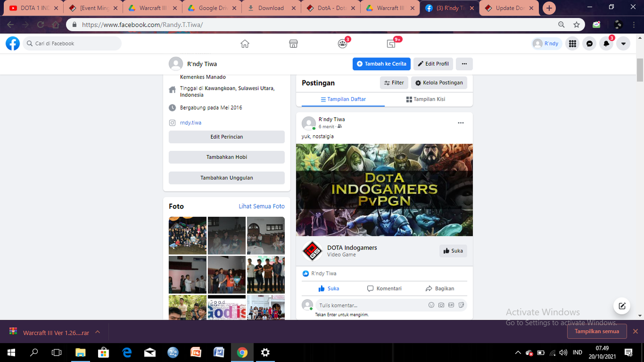This screenshot has height=362, width=644.
Task: Open R'ndy Tiwa post author link
Action: 332,120
